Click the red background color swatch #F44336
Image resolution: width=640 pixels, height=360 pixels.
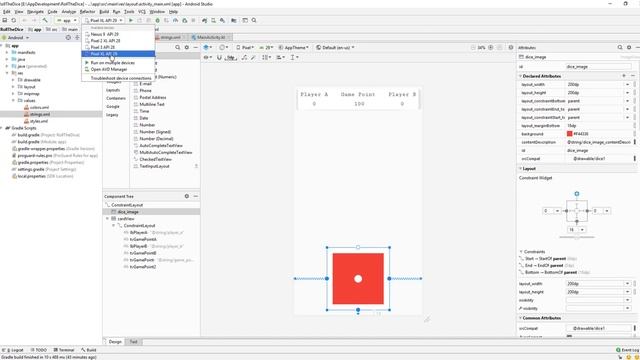point(569,134)
